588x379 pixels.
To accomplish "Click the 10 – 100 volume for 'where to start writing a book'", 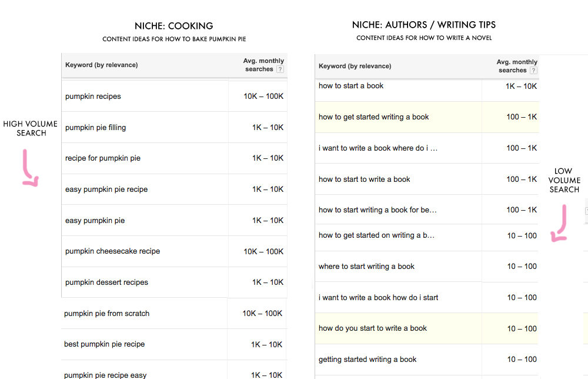I will click(x=522, y=267).
